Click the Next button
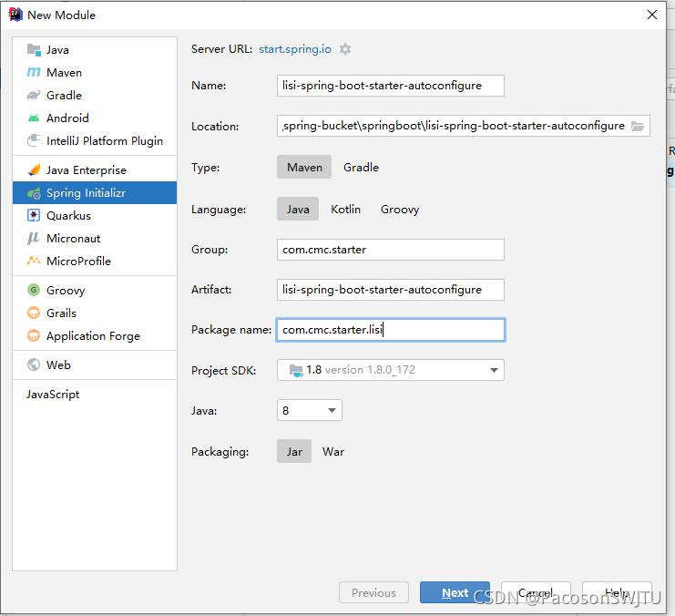The height and width of the screenshot is (616, 675). (x=455, y=592)
